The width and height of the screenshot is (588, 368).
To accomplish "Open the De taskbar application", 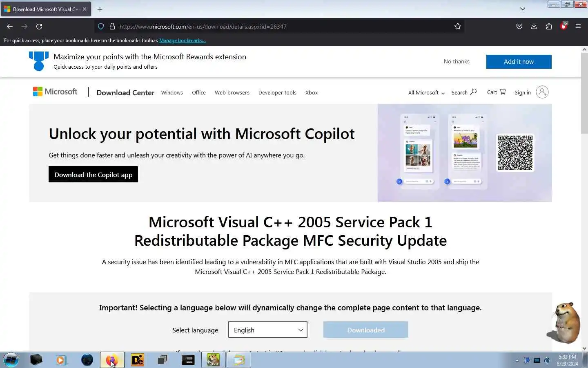I will (138, 360).
